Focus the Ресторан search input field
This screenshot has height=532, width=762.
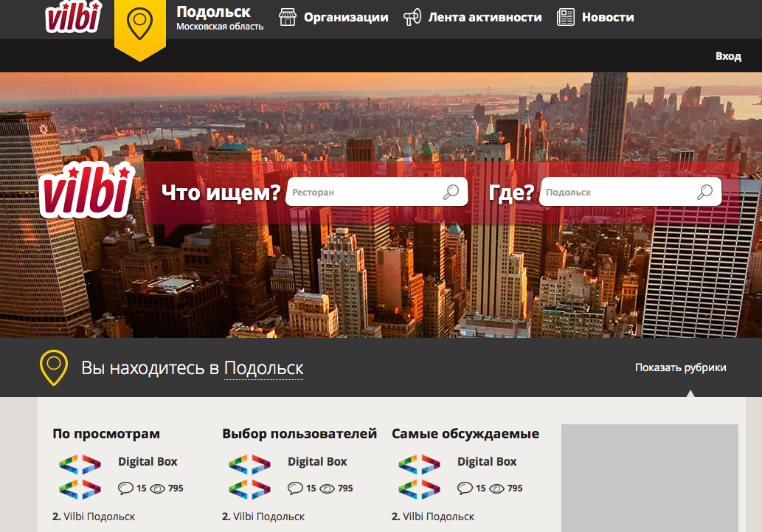coord(377,192)
